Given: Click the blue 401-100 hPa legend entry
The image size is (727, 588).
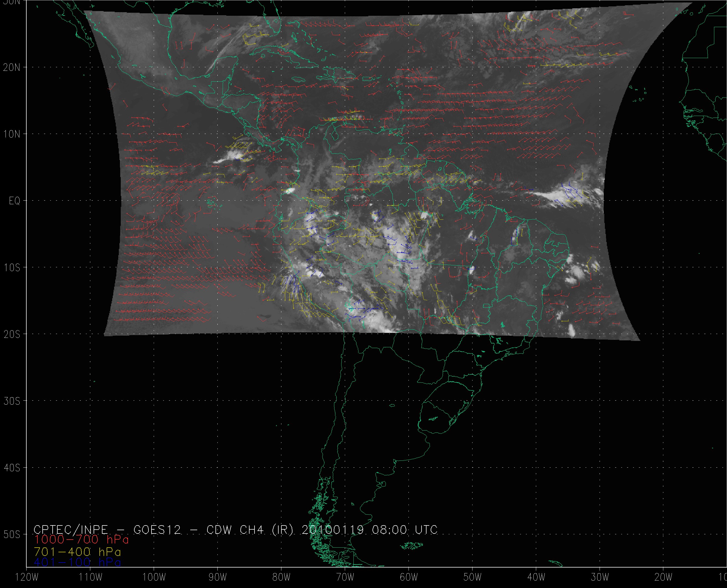Looking at the screenshot, I should [77, 562].
